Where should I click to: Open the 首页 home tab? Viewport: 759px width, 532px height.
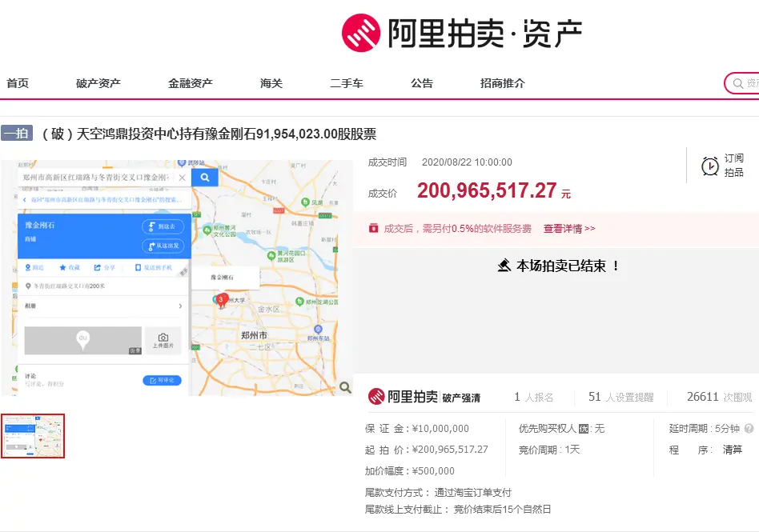pyautogui.click(x=18, y=83)
